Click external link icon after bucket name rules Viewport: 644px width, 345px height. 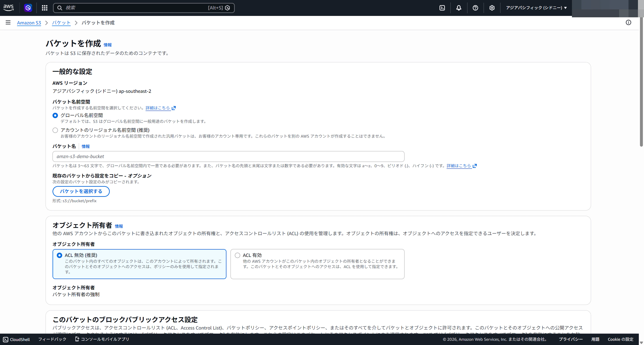click(475, 166)
